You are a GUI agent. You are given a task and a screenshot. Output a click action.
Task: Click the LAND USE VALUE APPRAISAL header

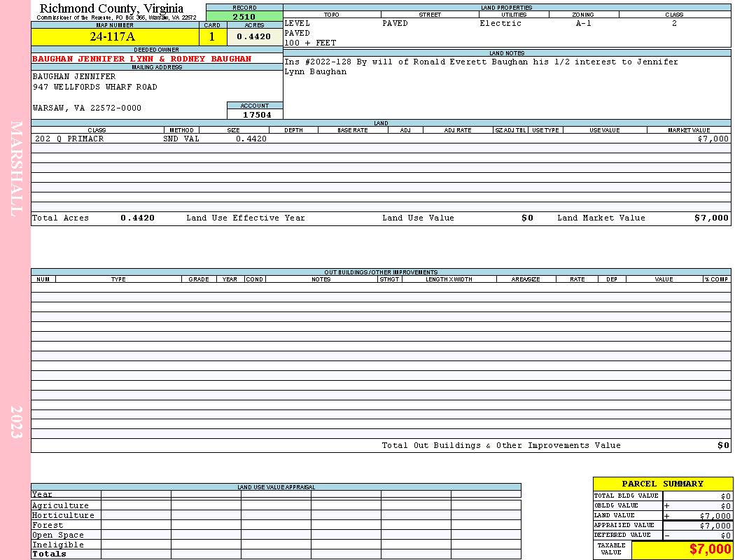click(276, 487)
